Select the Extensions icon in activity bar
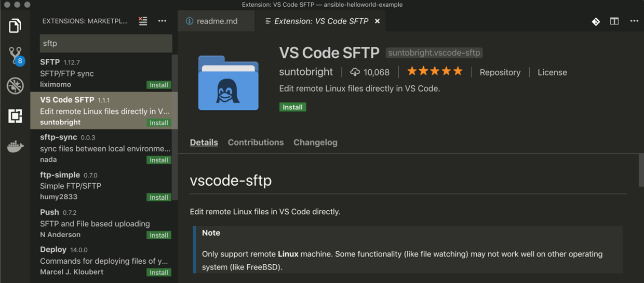The width and height of the screenshot is (644, 283). point(15,116)
